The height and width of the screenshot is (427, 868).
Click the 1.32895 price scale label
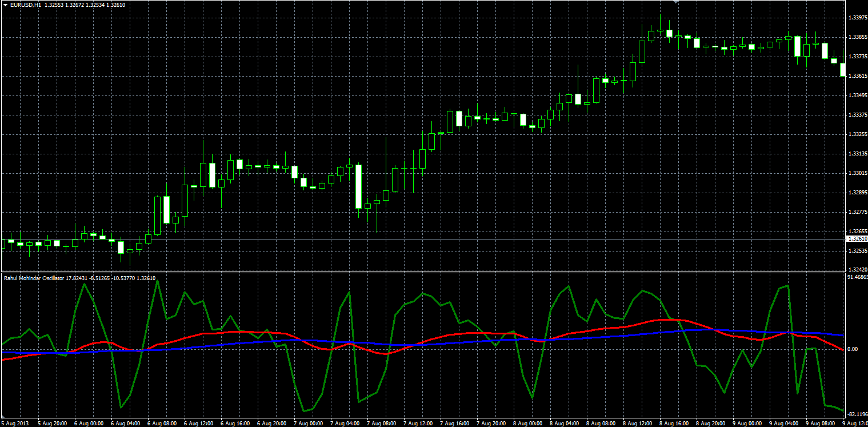point(857,193)
